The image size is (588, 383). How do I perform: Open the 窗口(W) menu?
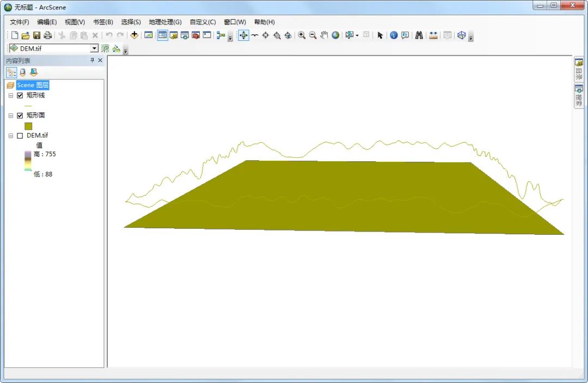[235, 22]
